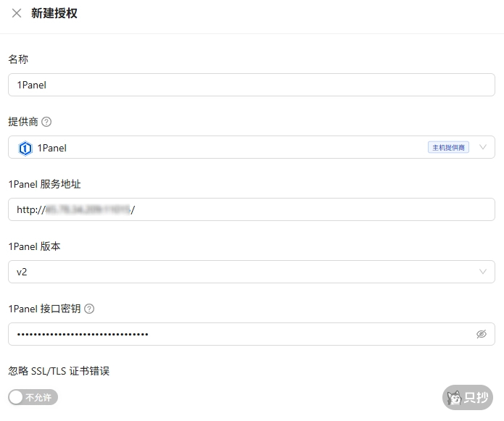Expand the 提供商 dropdown arrow

[x=483, y=147]
